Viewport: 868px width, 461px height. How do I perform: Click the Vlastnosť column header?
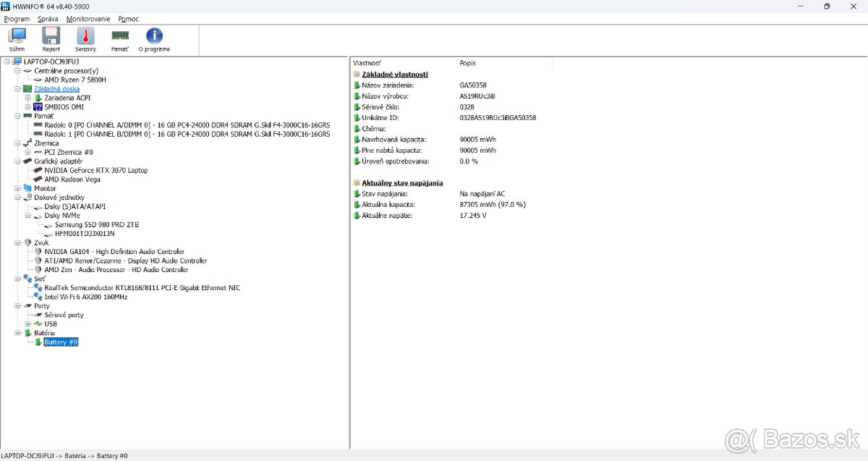coord(367,63)
